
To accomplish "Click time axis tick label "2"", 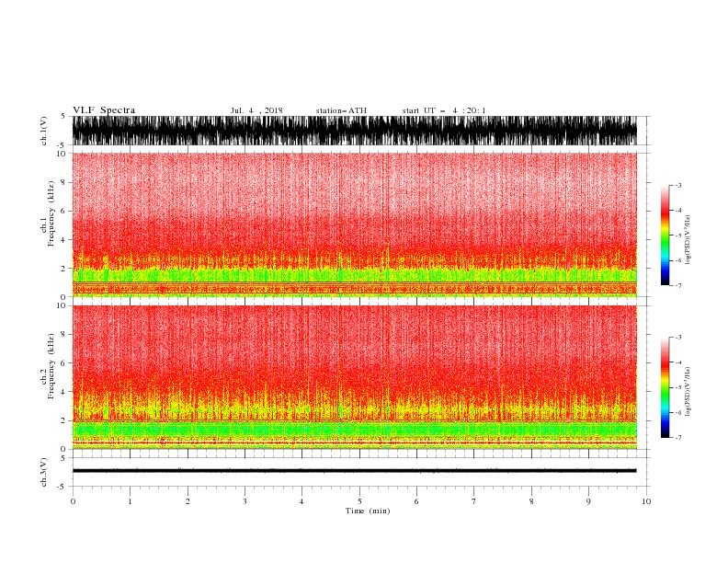I will (188, 501).
